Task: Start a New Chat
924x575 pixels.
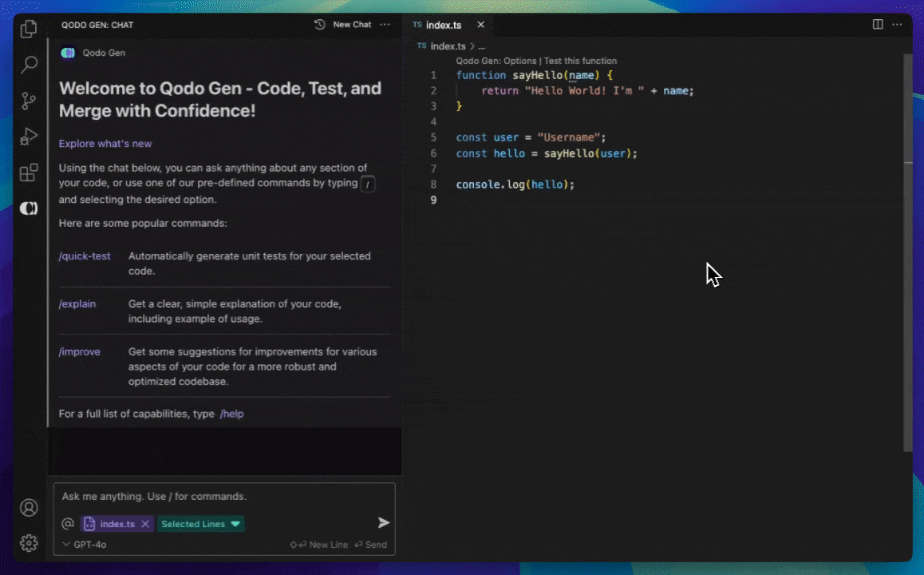Action: (x=352, y=25)
